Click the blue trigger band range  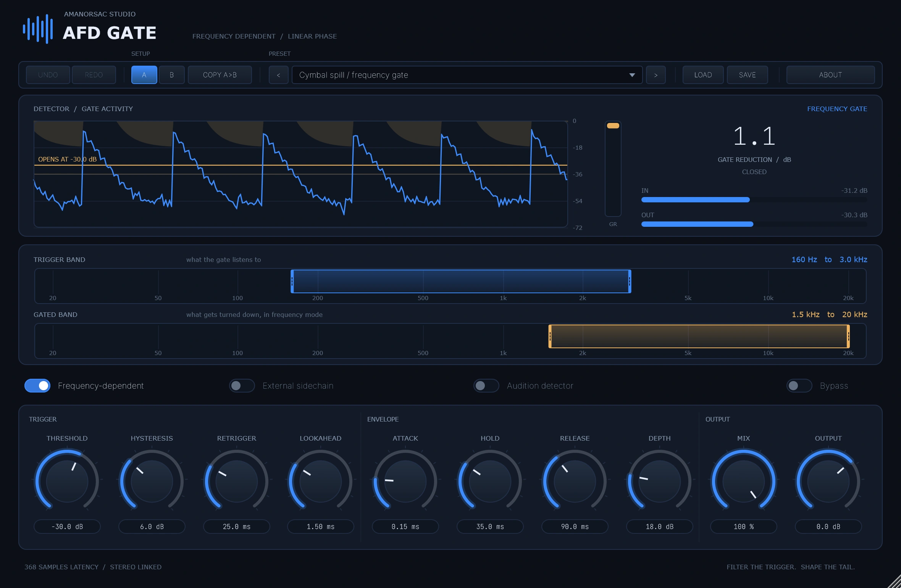pyautogui.click(x=461, y=281)
